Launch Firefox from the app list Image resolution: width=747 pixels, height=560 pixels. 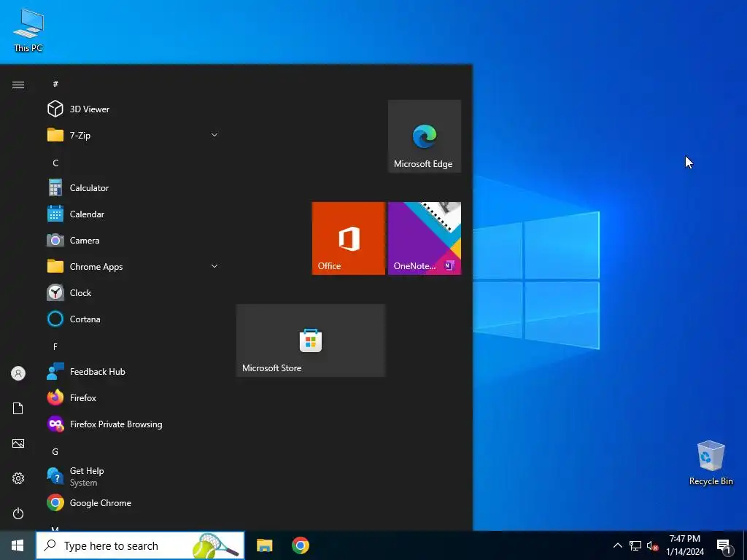[133, 397]
